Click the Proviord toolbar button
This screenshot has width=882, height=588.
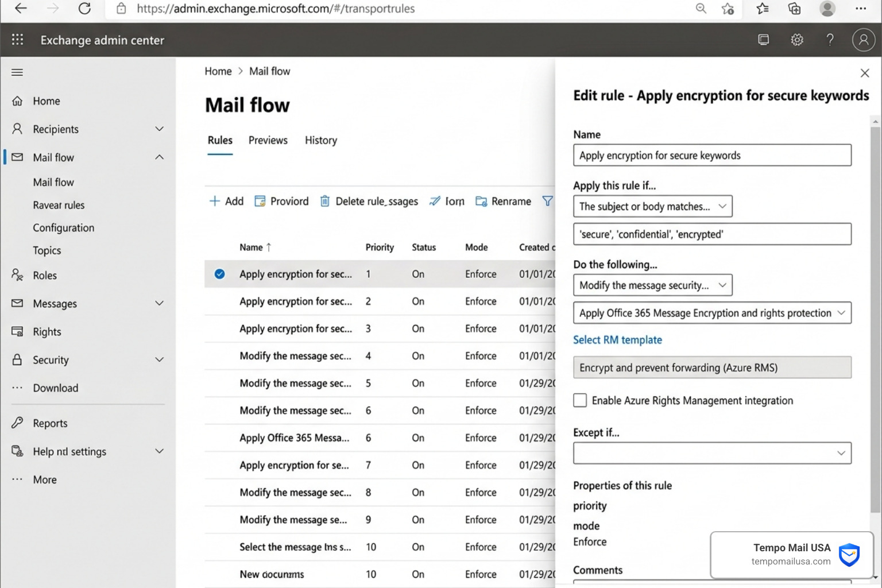click(x=282, y=201)
